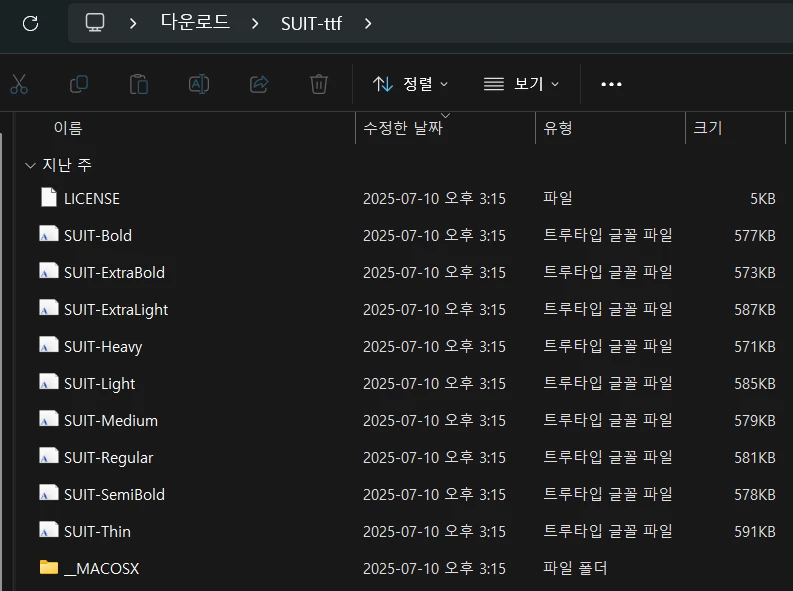Click the This PC monitor icon
Viewport: 793px width, 591px height.
[x=95, y=23]
